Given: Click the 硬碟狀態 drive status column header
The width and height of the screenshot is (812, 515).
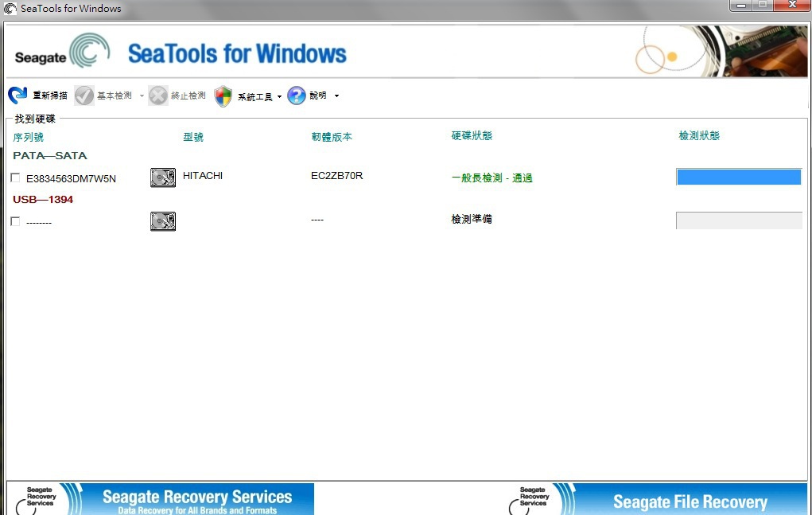Looking at the screenshot, I should (472, 136).
